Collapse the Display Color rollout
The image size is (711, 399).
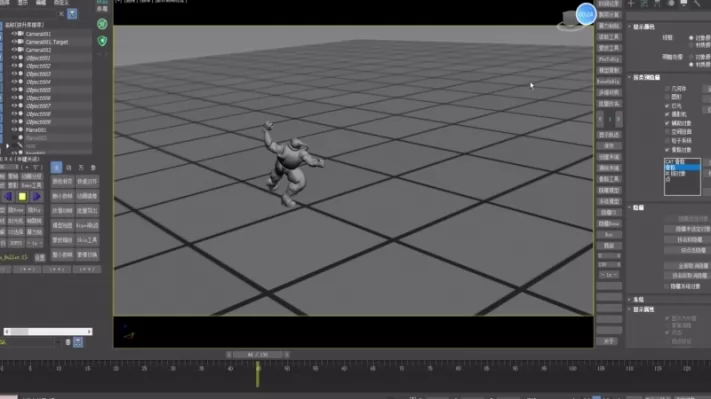(x=642, y=27)
